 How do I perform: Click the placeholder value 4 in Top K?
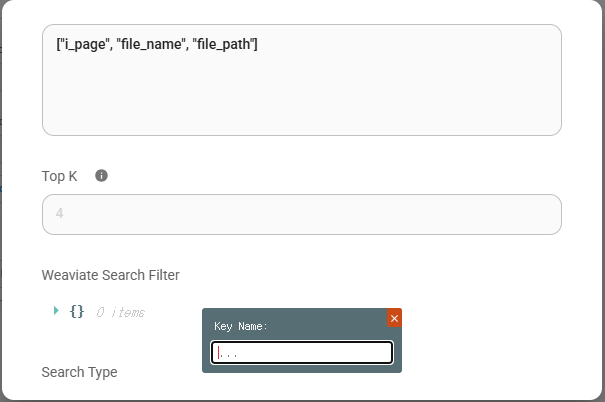click(x=60, y=214)
